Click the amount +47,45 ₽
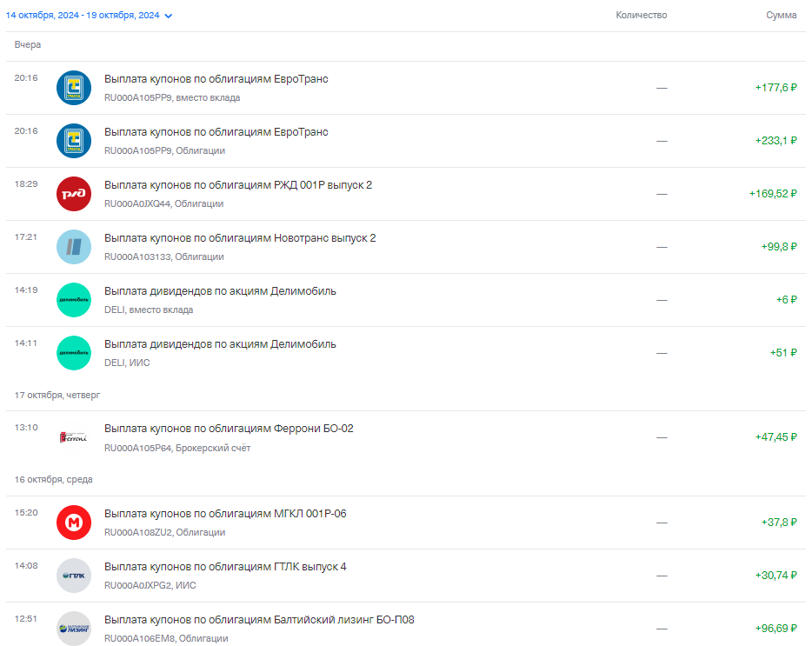 [775, 437]
